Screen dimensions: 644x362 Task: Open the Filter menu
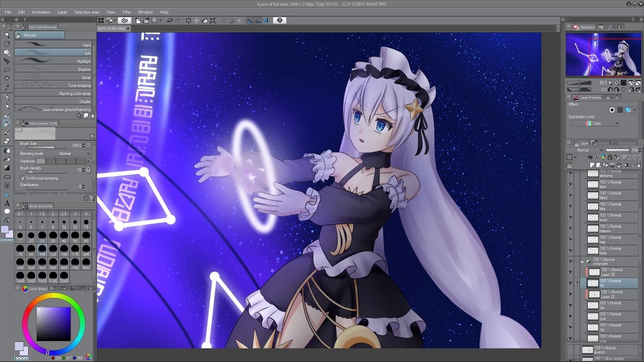pos(127,12)
